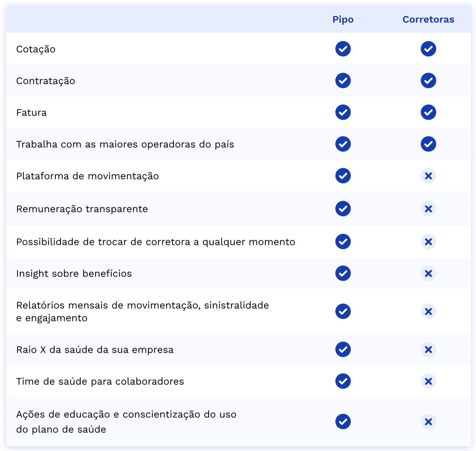
Task: Click the Pipo checkmark for Raio X da saúde
Action: (343, 350)
